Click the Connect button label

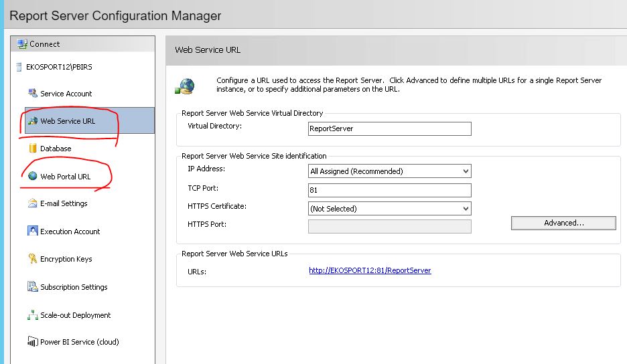coord(44,44)
